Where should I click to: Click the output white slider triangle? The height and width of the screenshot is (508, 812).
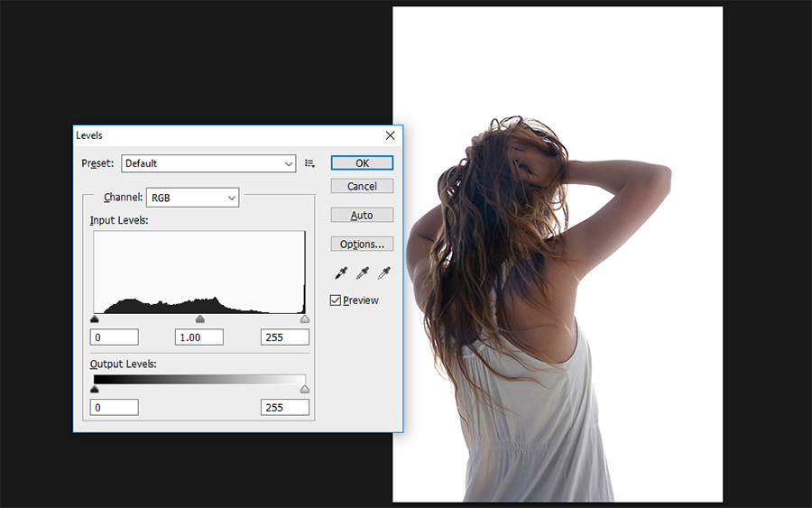click(305, 389)
